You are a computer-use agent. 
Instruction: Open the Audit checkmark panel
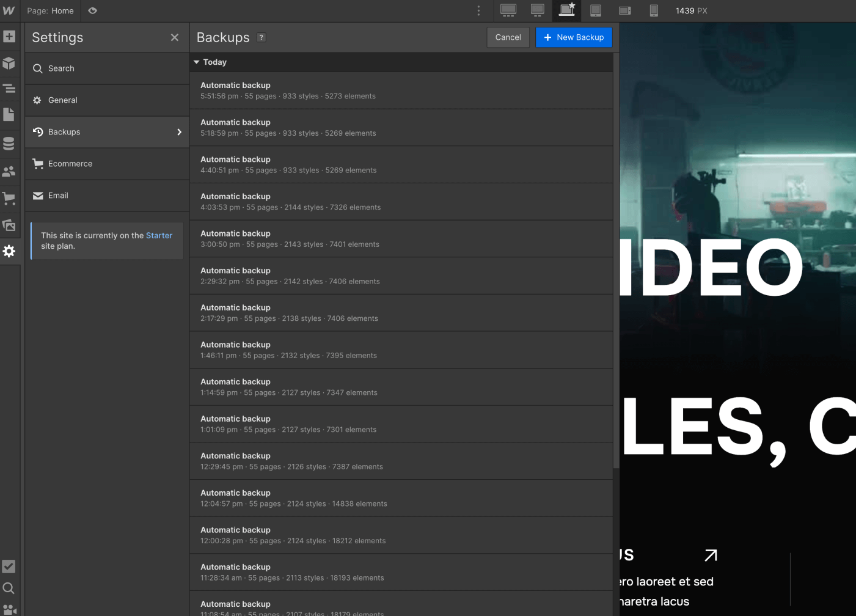click(9, 566)
